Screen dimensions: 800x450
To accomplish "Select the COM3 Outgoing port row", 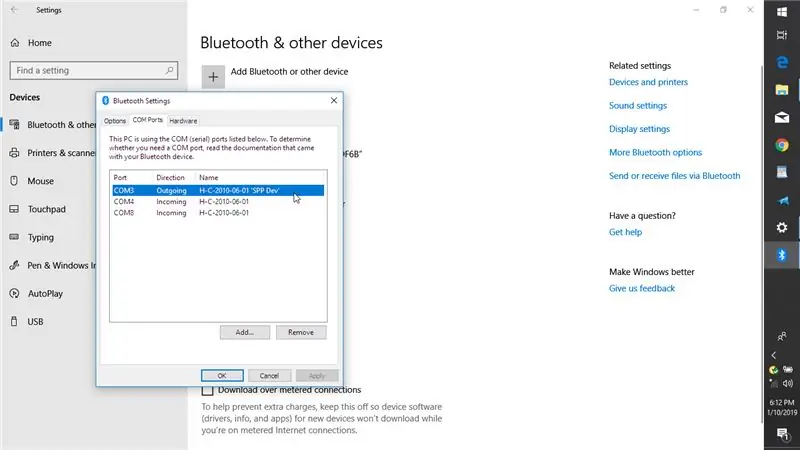I will [x=218, y=190].
